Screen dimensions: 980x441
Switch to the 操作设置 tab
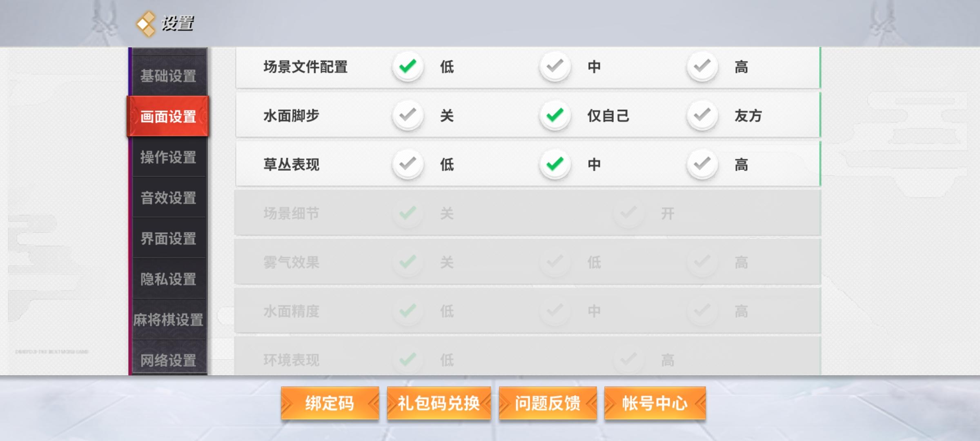[168, 157]
